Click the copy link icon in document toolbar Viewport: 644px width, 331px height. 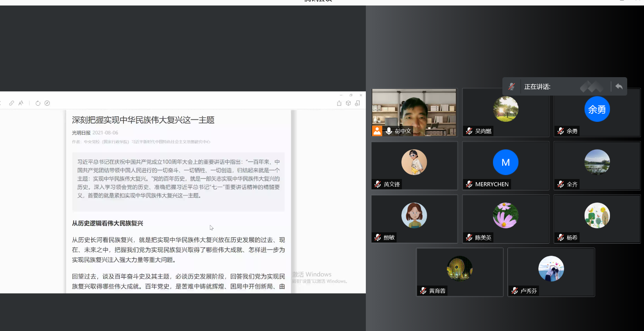pyautogui.click(x=12, y=103)
